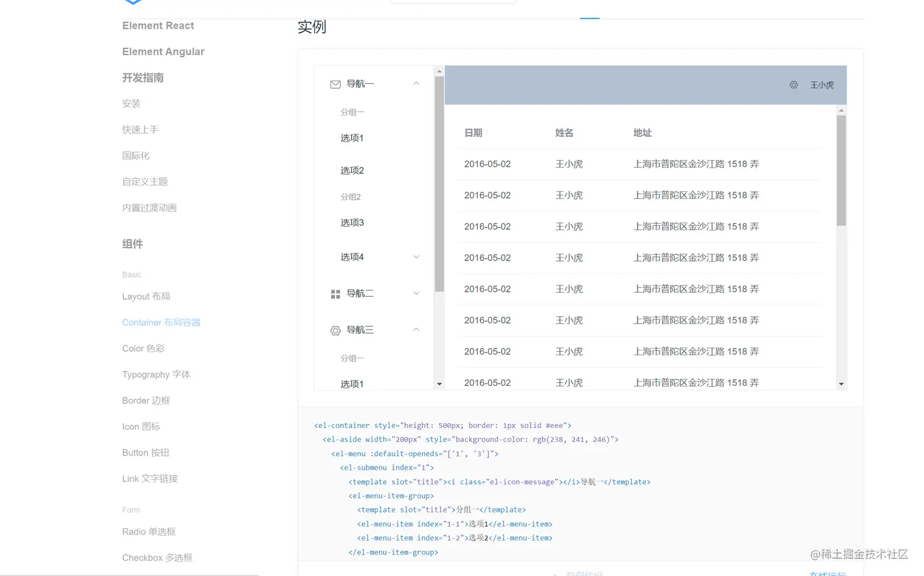The image size is (924, 576).
Task: Open the Icon 图标 component page
Action: (141, 427)
